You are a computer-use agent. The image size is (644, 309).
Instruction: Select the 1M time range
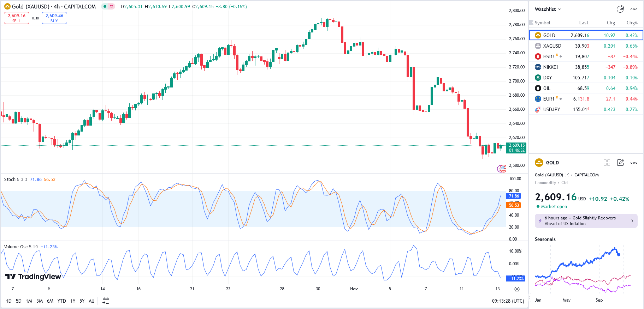click(29, 301)
